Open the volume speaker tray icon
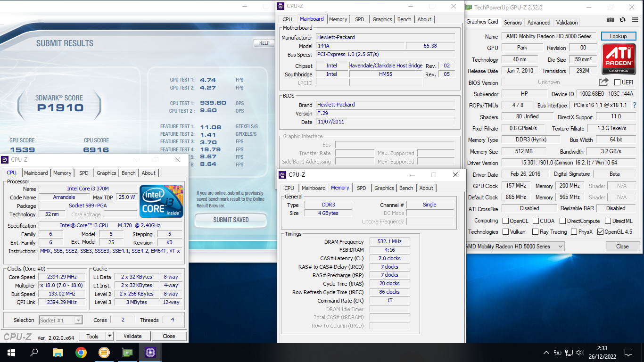This screenshot has width=644, height=362. 580,352
